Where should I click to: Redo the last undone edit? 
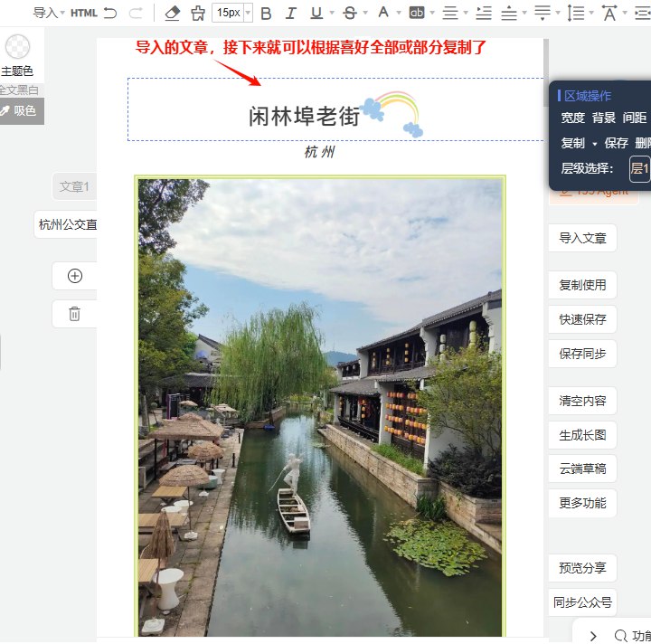pos(137,14)
